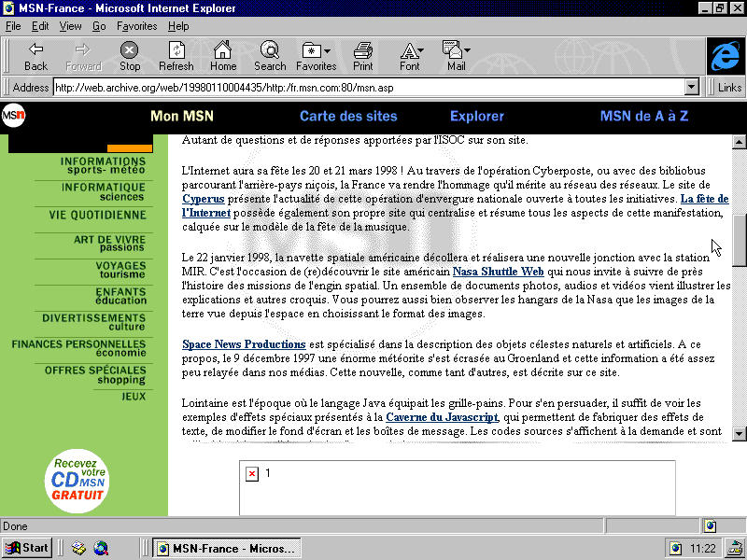
Task: Expand the Font toolbar dropdown arrow
Action: coord(421,50)
